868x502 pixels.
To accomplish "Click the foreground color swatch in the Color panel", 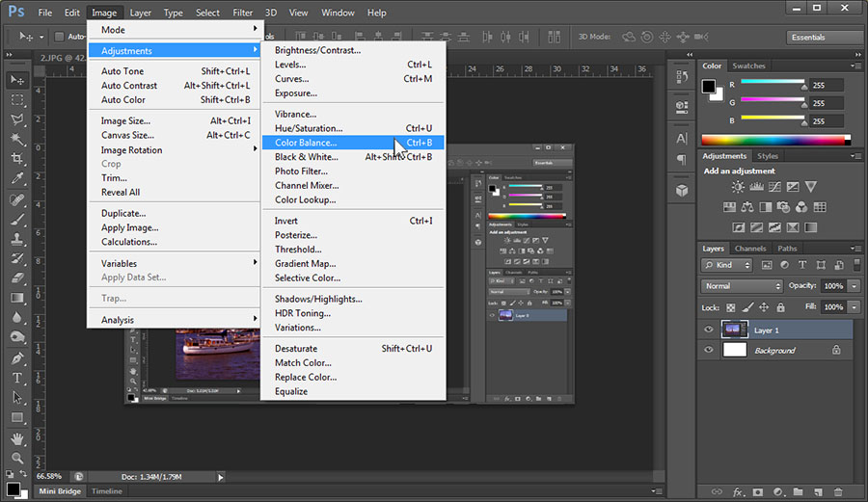I will pyautogui.click(x=709, y=86).
